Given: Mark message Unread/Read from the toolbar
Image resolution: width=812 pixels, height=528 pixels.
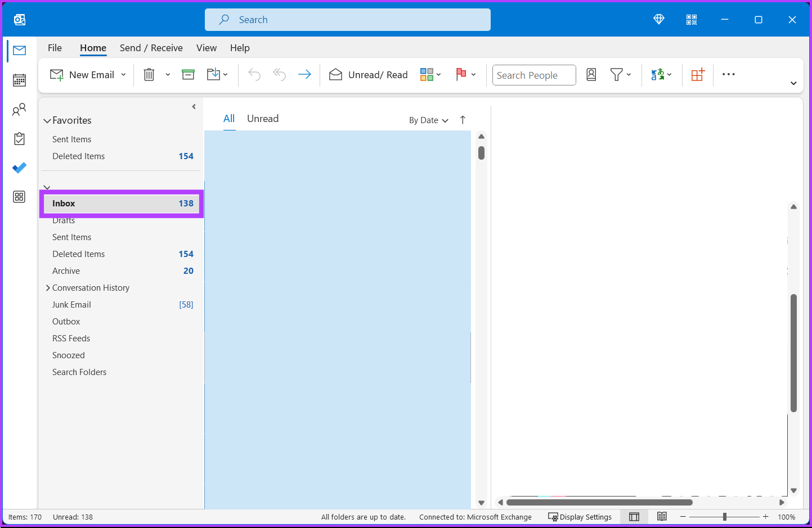Looking at the screenshot, I should (x=368, y=74).
